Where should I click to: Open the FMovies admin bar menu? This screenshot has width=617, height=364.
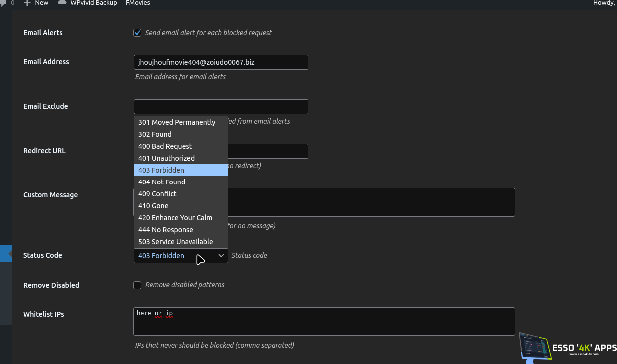point(138,3)
